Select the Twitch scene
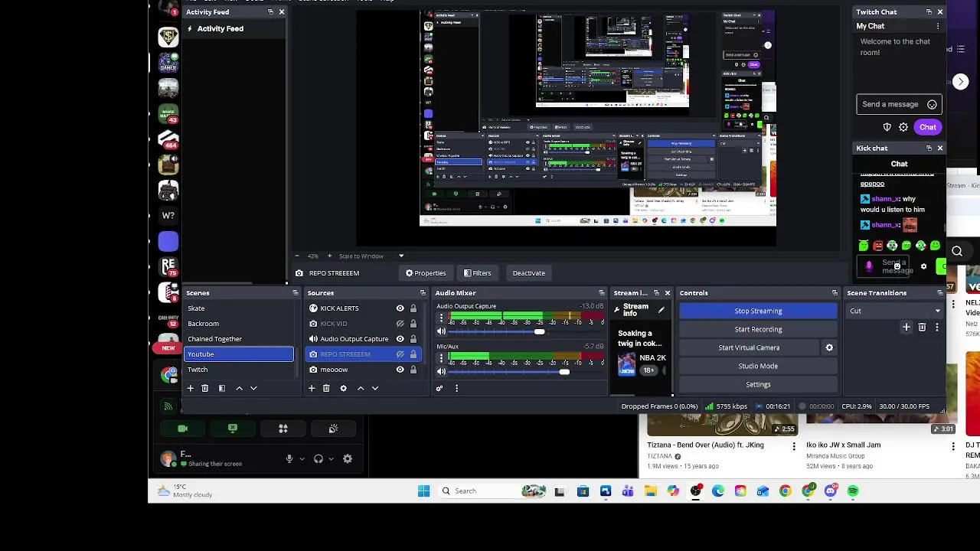 (239, 370)
